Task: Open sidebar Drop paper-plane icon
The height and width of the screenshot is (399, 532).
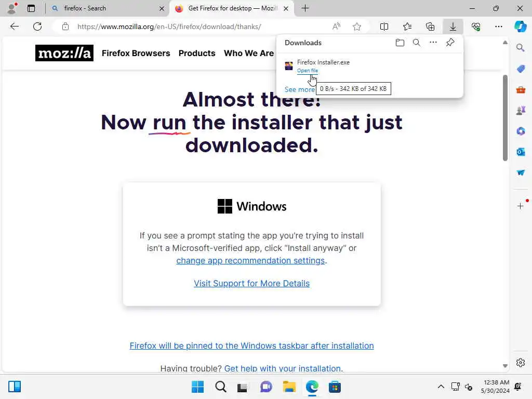Action: pyautogui.click(x=521, y=172)
